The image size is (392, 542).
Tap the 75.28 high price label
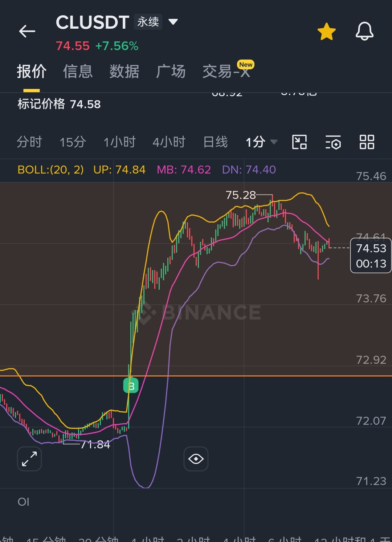coord(241,195)
